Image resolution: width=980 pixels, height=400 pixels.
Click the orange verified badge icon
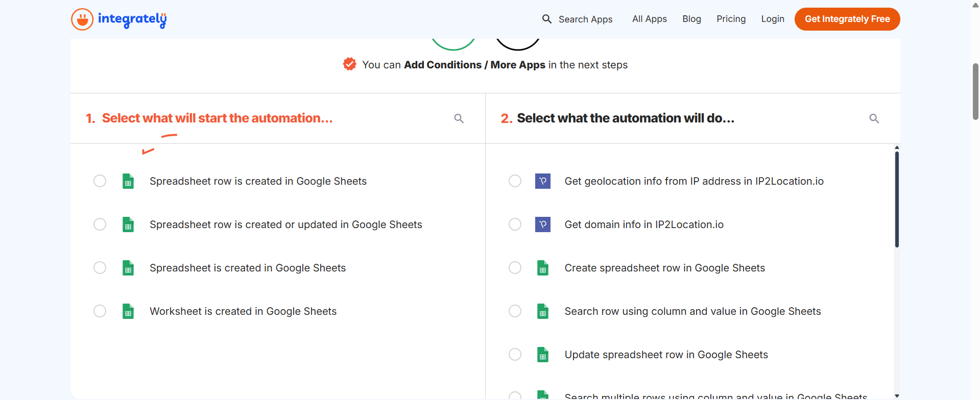350,64
